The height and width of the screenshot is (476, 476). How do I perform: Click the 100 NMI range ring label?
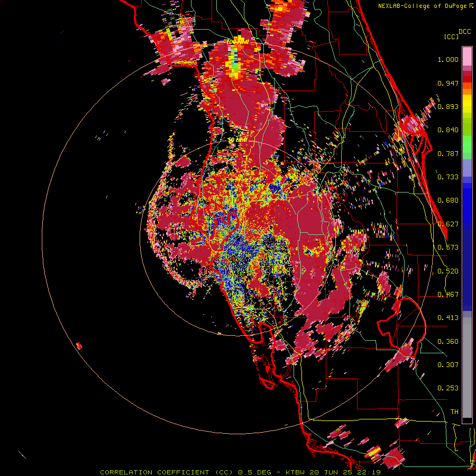(x=238, y=42)
